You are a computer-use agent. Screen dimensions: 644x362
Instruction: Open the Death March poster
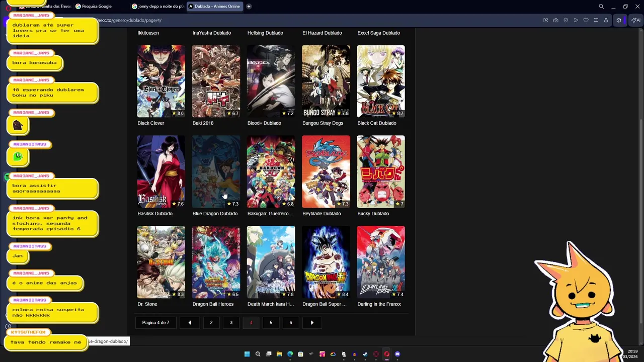click(x=271, y=262)
